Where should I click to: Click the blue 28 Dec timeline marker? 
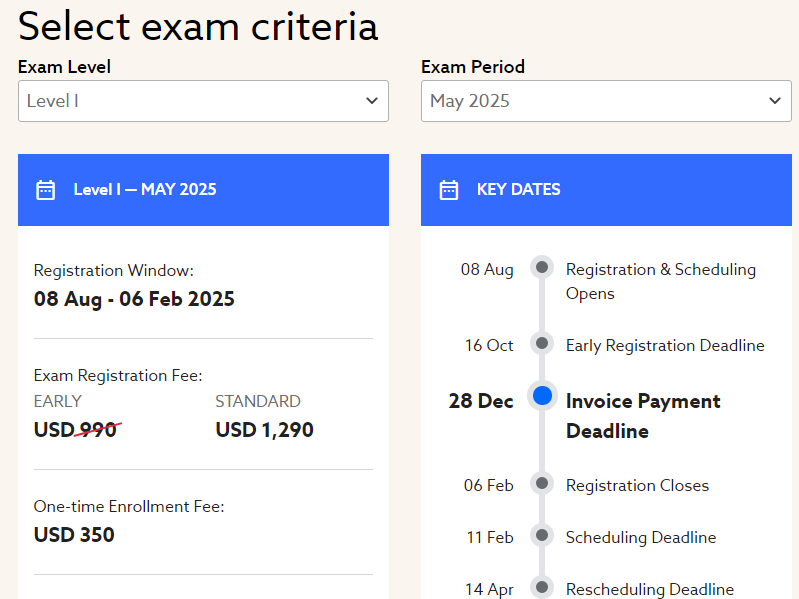(x=542, y=396)
